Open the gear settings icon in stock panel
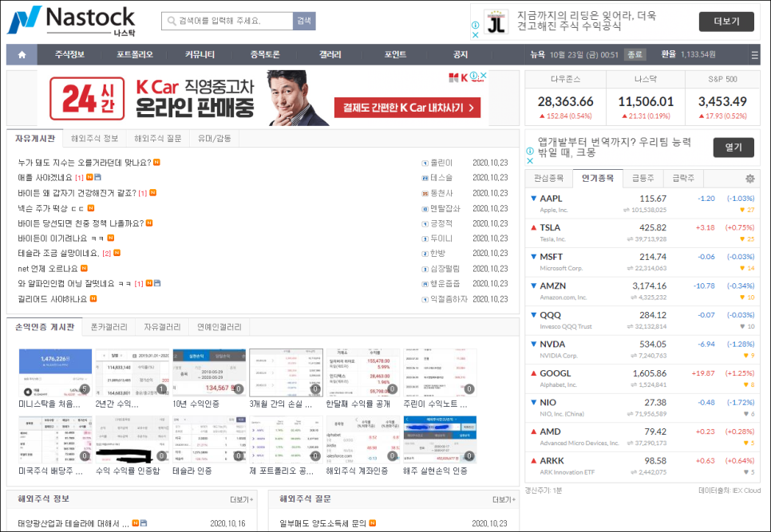Screen dimensions: 771x532 click(x=750, y=179)
